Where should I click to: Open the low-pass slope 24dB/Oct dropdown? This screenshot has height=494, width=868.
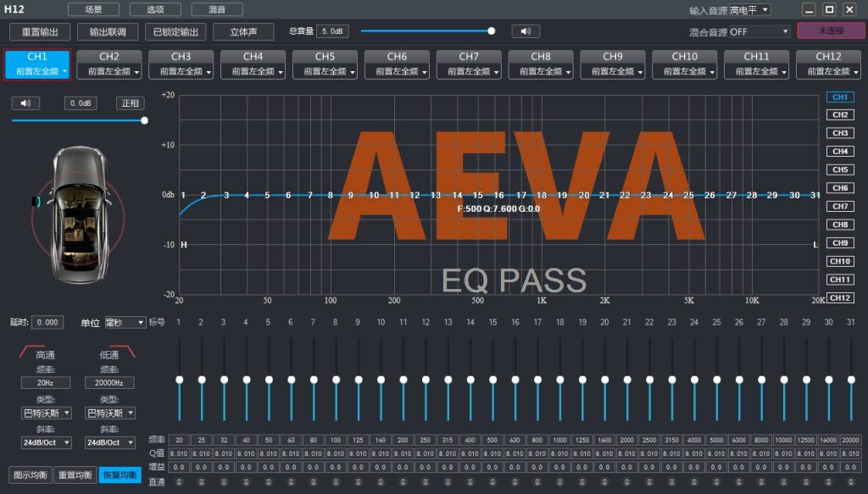[110, 442]
